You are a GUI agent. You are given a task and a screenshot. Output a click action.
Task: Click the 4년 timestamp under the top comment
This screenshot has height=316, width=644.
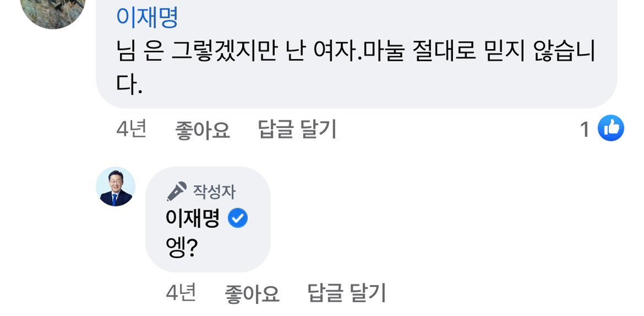pyautogui.click(x=131, y=130)
